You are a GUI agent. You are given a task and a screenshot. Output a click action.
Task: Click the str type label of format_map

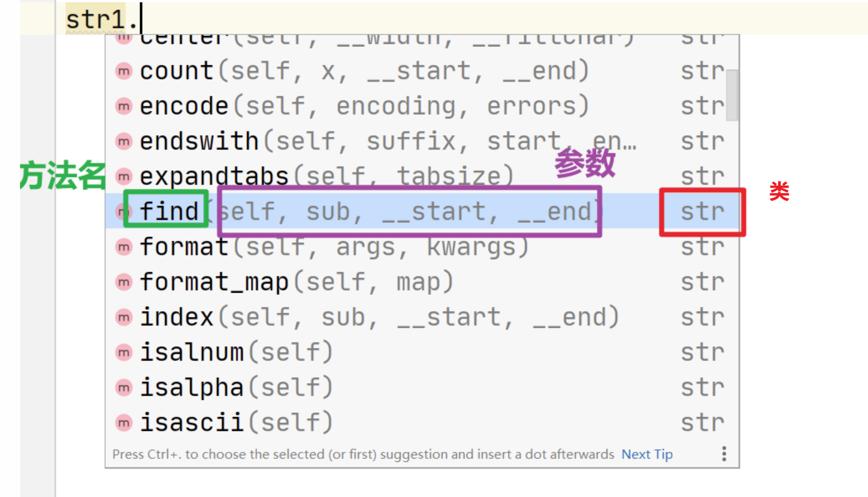702,283
